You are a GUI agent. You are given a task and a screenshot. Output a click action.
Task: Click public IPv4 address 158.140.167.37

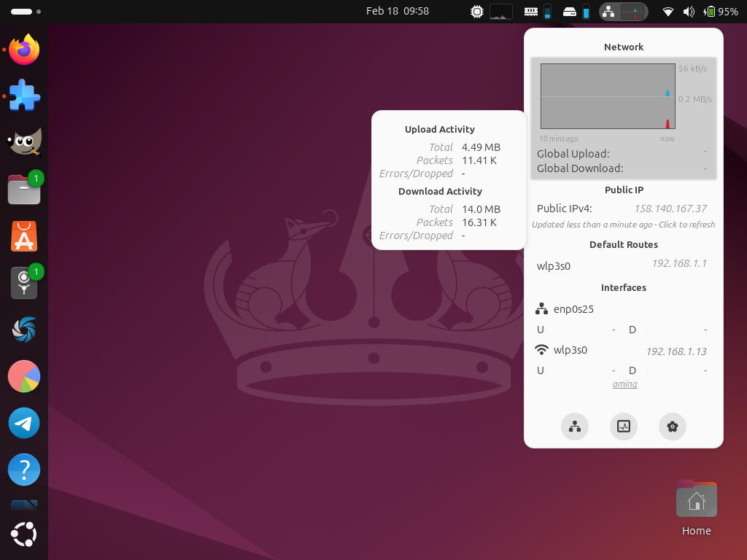tap(671, 209)
